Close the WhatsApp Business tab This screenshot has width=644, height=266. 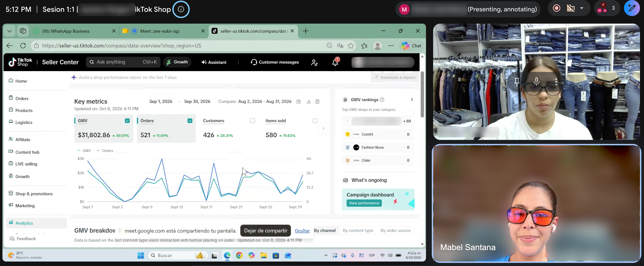coord(114,31)
